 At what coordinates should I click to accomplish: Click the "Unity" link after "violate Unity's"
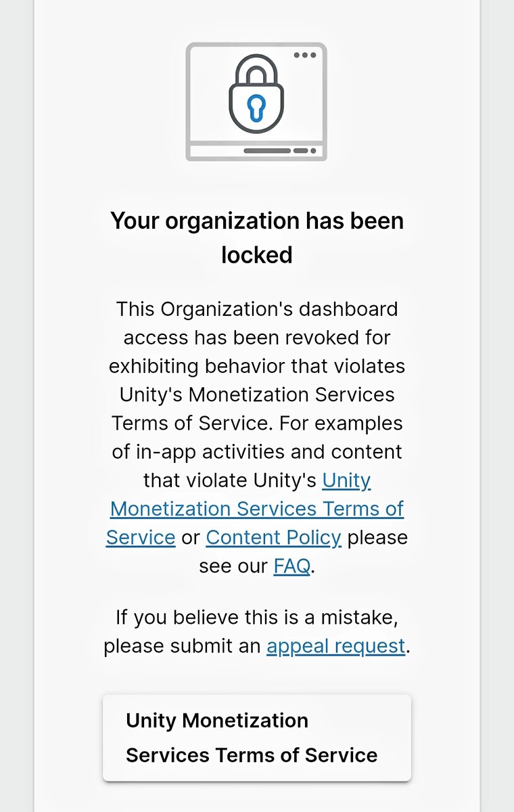click(346, 480)
